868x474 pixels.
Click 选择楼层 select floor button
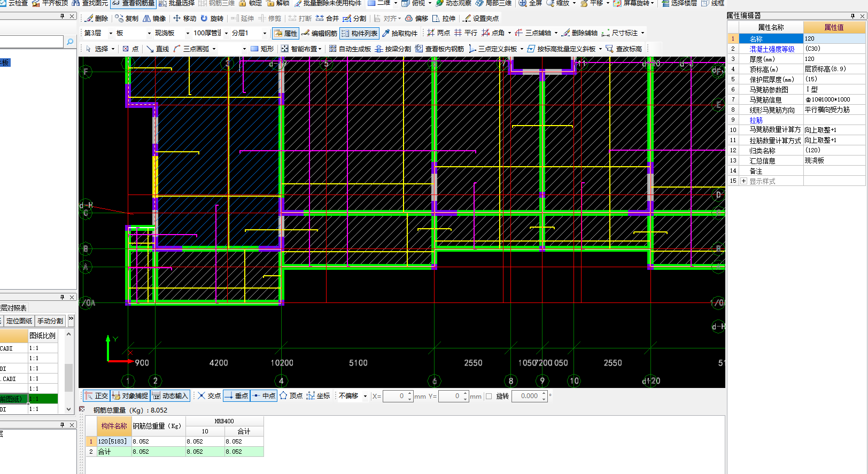coord(679,3)
